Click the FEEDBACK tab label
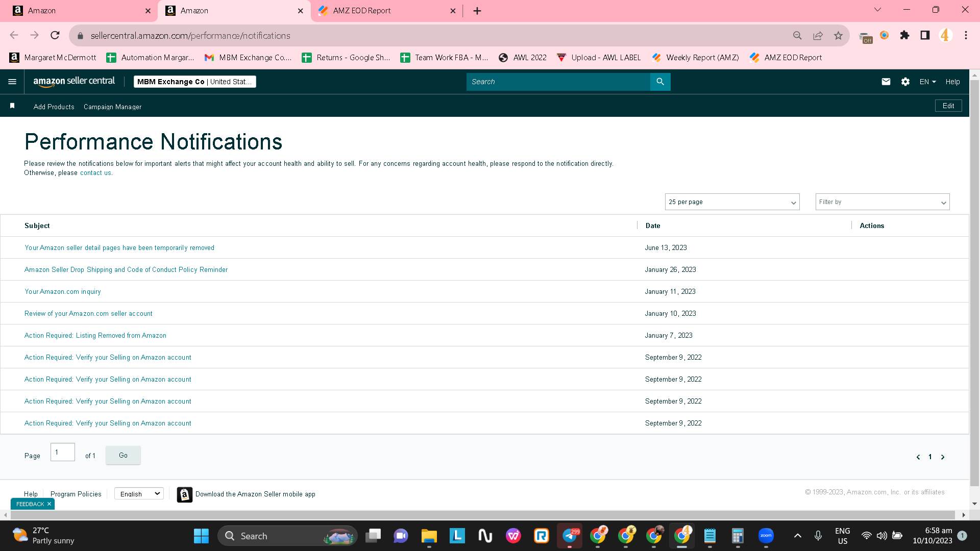Image resolution: width=980 pixels, height=551 pixels. tap(30, 504)
